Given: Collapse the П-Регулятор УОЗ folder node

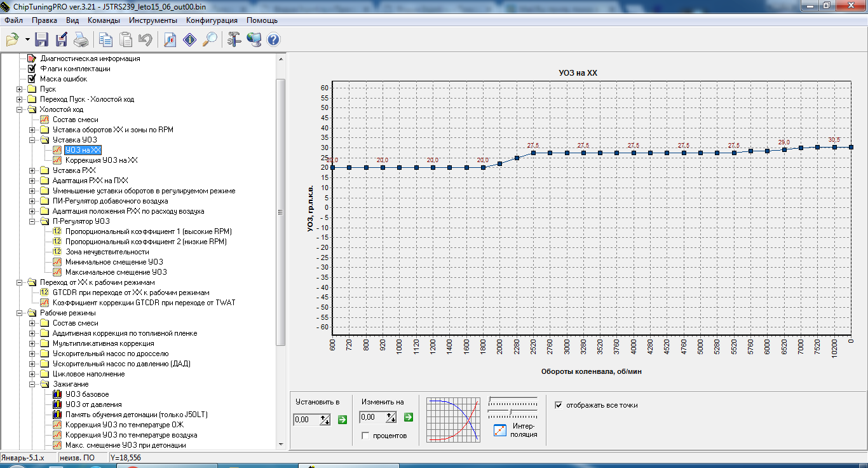Looking at the screenshot, I should click(32, 221).
